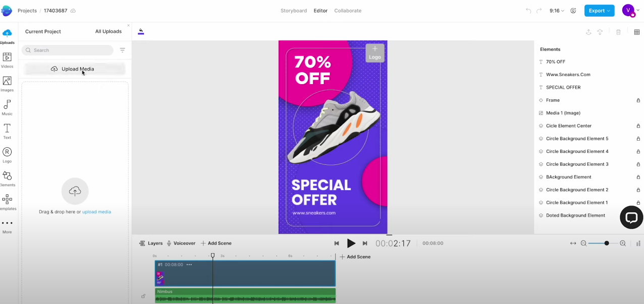644x304 pixels.
Task: Switch to Editor tab
Action: coord(320,11)
